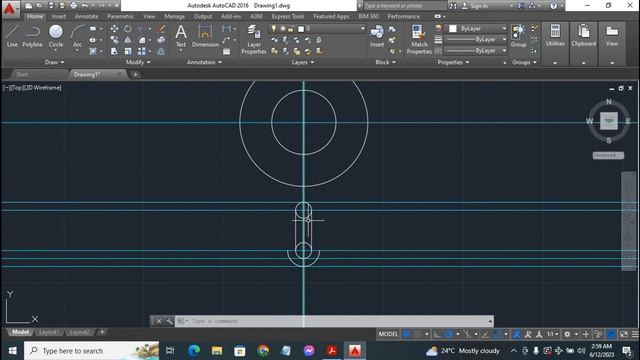The height and width of the screenshot is (360, 640).
Task: Click the Table tool icon in Annotation
Action: 227,51
